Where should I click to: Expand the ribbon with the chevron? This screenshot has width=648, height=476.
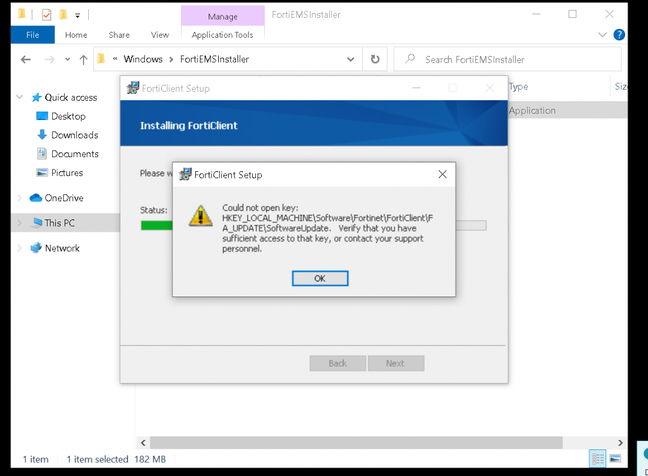point(603,35)
